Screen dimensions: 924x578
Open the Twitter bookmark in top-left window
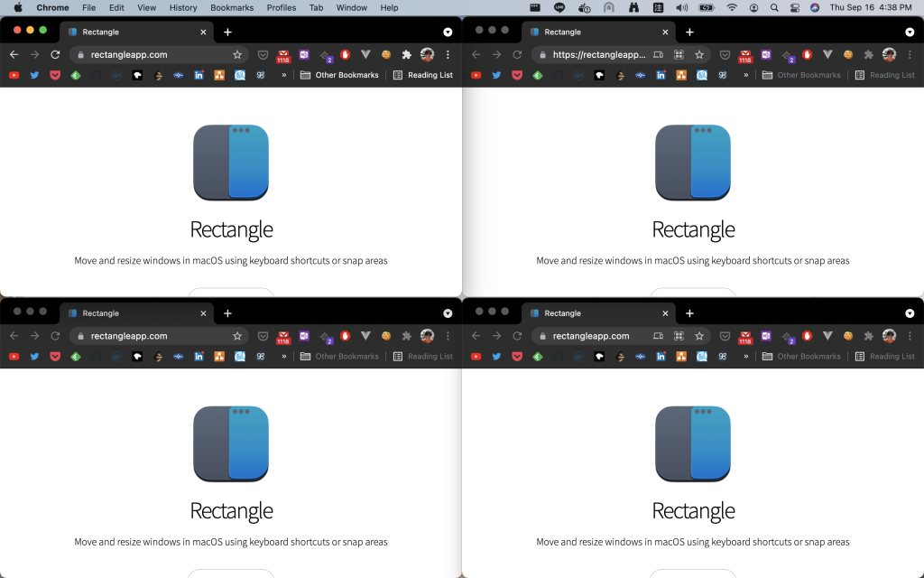tap(35, 75)
